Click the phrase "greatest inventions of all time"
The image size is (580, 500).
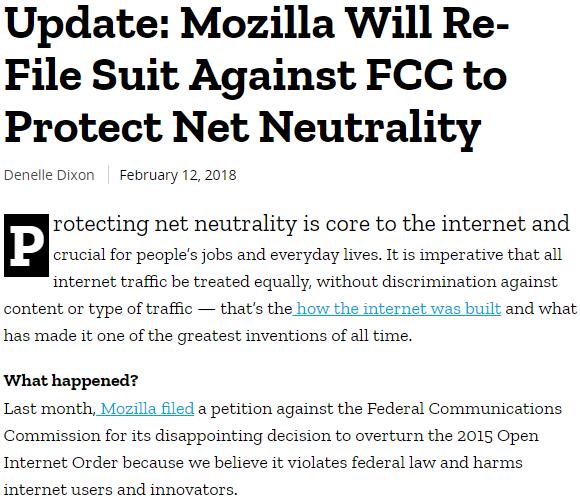pos(294,336)
